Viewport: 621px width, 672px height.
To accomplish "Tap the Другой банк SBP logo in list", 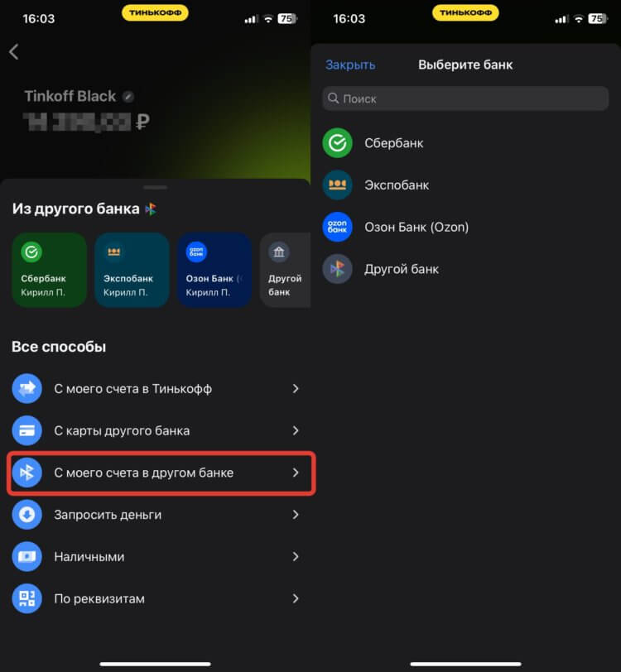I will coord(338,269).
